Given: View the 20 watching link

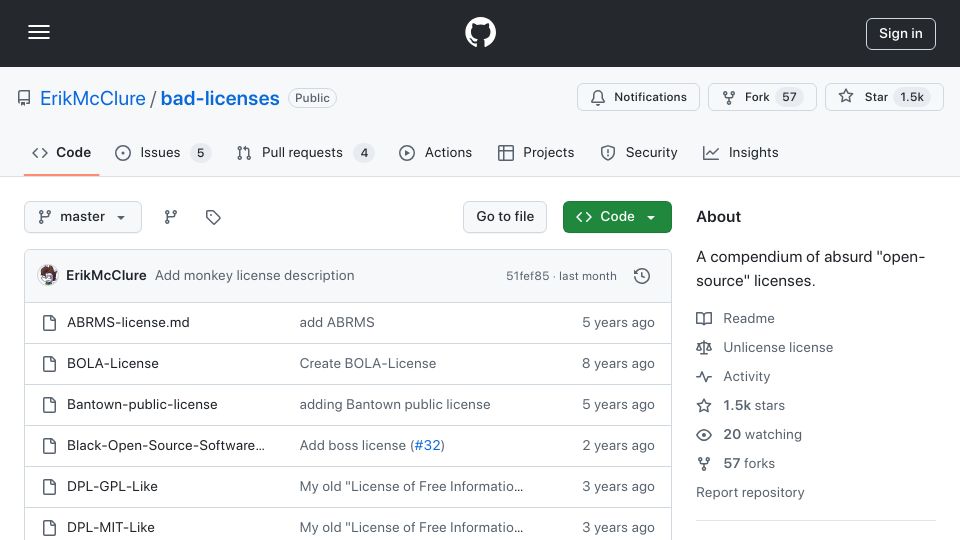Looking at the screenshot, I should click(762, 435).
